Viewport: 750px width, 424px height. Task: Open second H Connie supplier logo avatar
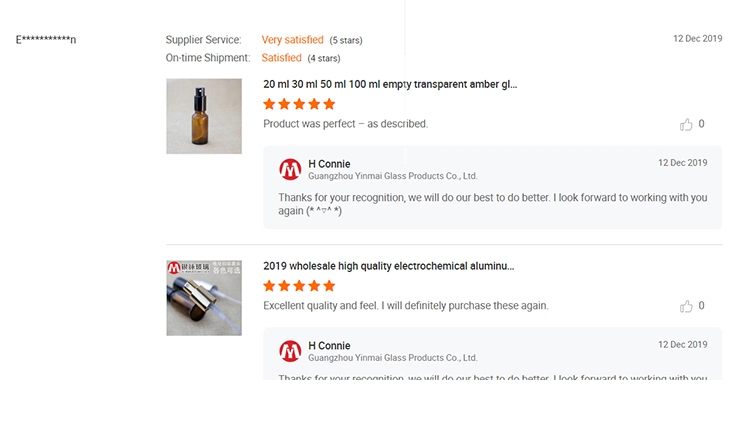coord(290,351)
